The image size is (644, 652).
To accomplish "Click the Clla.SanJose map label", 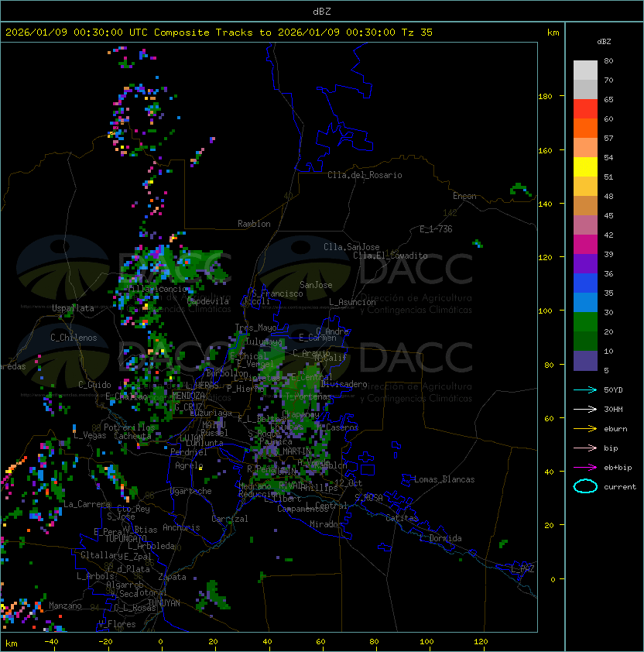I will coord(351,247).
